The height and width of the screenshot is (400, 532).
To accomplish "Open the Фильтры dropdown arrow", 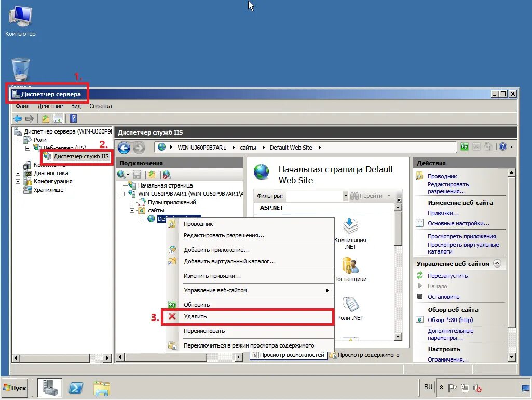I will point(345,196).
